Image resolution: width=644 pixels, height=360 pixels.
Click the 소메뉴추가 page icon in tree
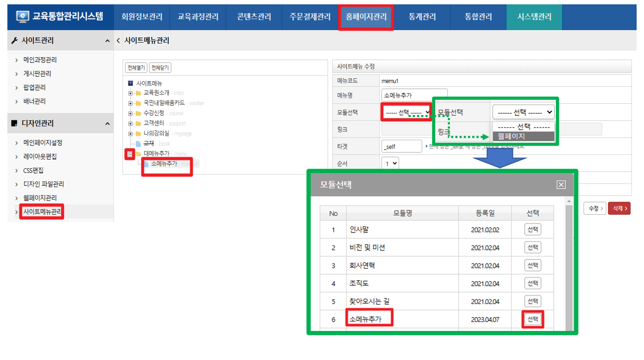(146, 164)
